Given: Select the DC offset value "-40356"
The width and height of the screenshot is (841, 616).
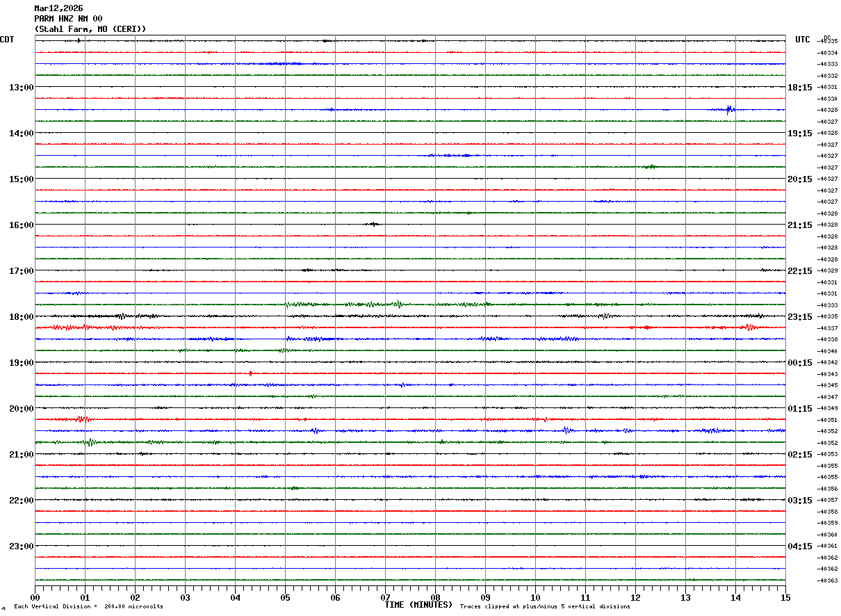Looking at the screenshot, I should 827,489.
